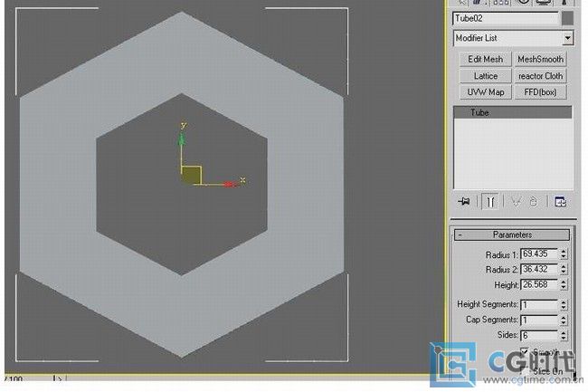
Task: Open the object color swatch
Action: tap(568, 18)
